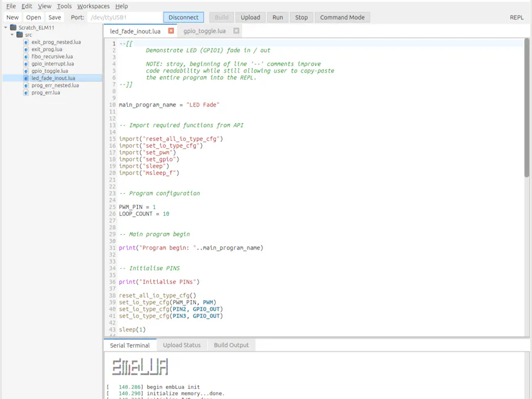The height and width of the screenshot is (399, 532).
Task: Switch to the Build Output tab
Action: [231, 345]
